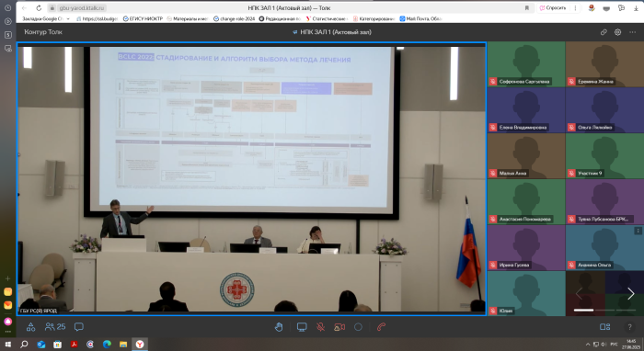Open Microsoft Edge from the taskbar
644x351 pixels.
coord(107,344)
